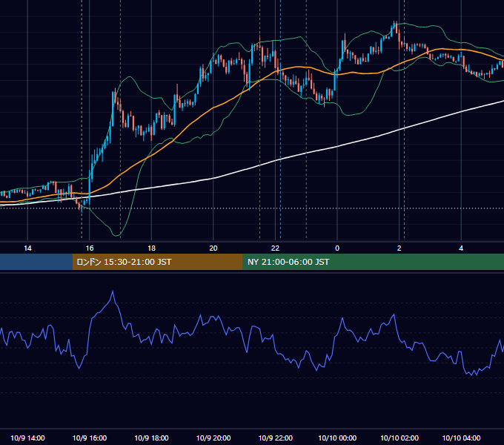The width and height of the screenshot is (504, 445).
Task: Click the 10/9 16:00 time label
Action: pos(90,438)
